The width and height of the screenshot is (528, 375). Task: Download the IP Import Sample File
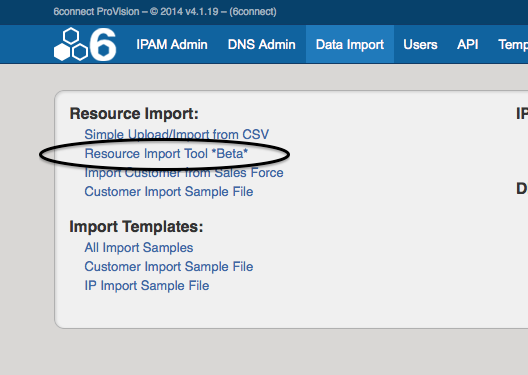point(147,286)
